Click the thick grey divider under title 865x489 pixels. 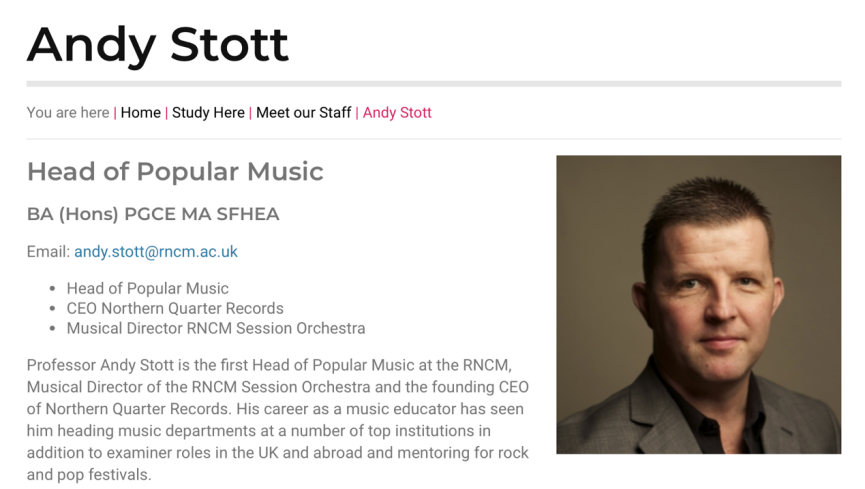434,84
